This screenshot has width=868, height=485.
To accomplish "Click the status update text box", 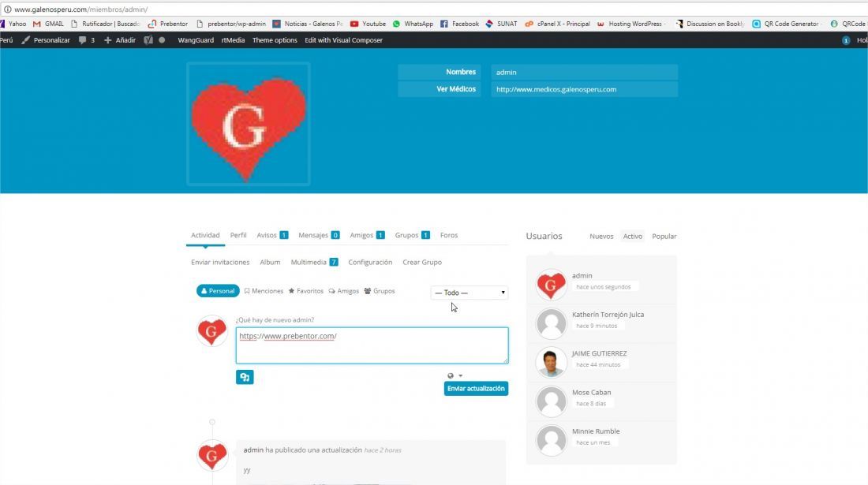I will 372,345.
